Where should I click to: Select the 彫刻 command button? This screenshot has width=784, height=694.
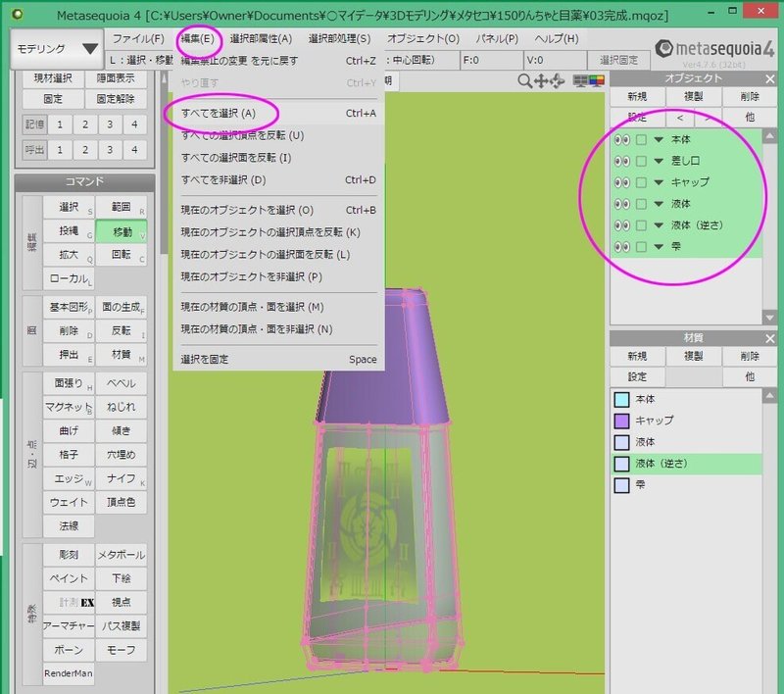pyautogui.click(x=69, y=555)
